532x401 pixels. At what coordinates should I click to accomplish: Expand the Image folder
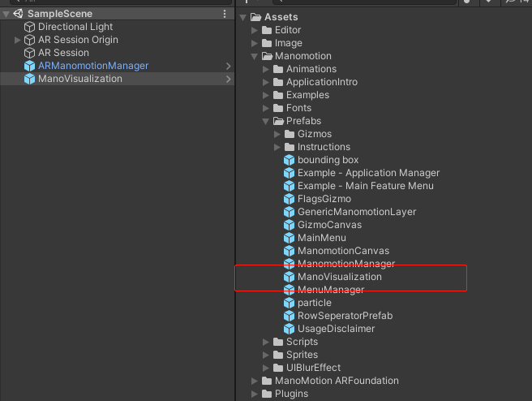click(x=255, y=43)
